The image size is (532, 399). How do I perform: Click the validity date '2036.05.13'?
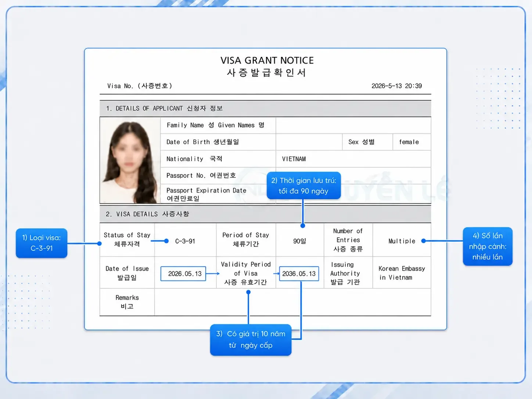pos(299,274)
